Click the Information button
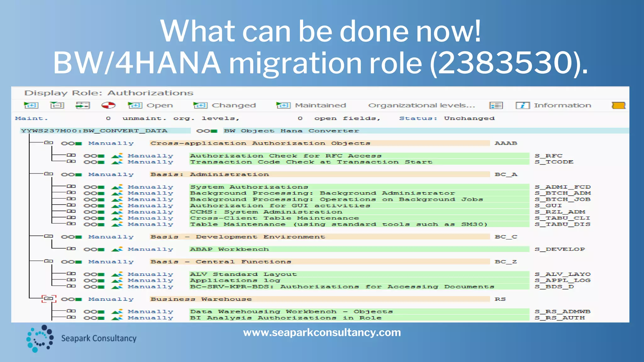This screenshot has width=644, height=362. 553,105
